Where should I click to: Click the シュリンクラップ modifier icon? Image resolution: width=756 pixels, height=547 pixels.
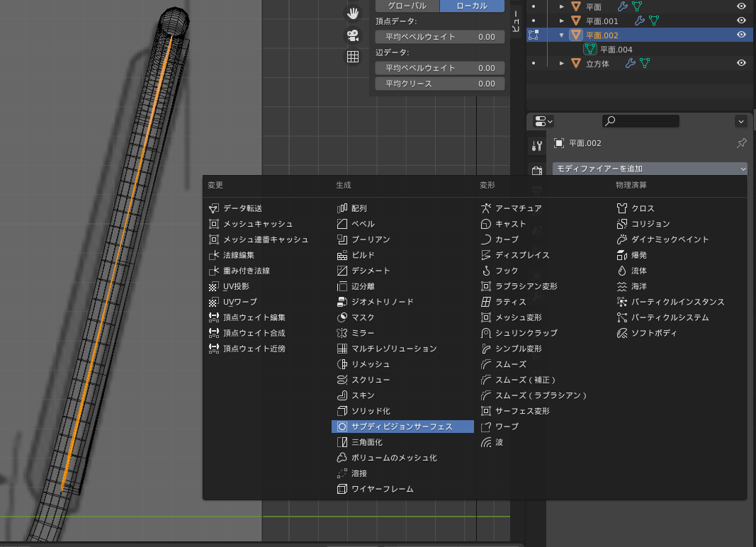(486, 333)
